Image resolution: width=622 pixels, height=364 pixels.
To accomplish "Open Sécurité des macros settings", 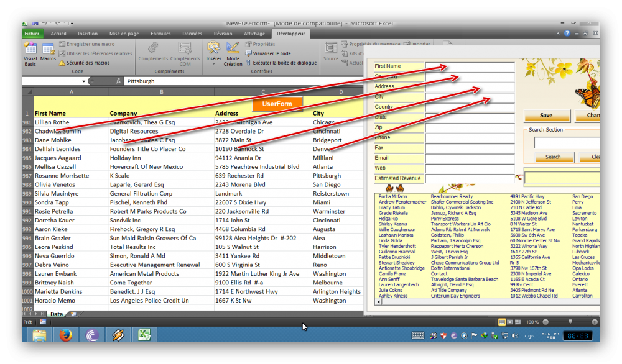I will click(84, 63).
